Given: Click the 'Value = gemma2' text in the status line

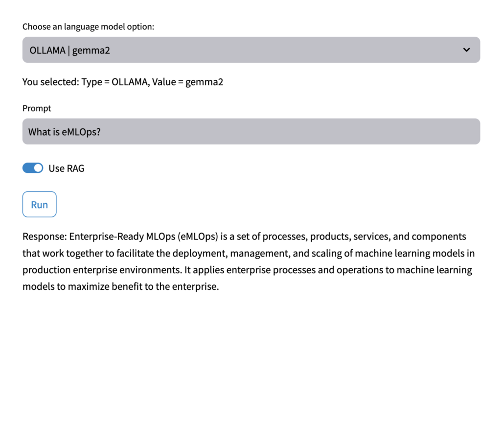Looking at the screenshot, I should point(187,82).
